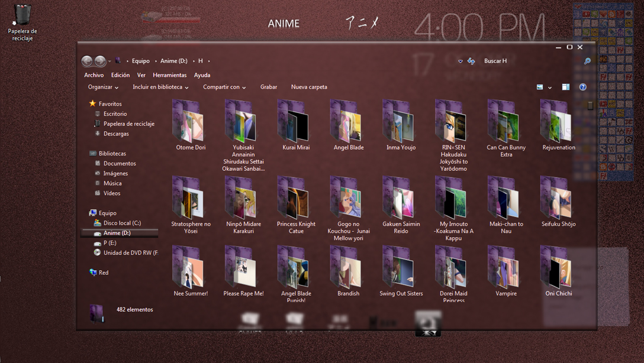
Task: Select Anime (D:) in the navigation pane
Action: click(119, 233)
